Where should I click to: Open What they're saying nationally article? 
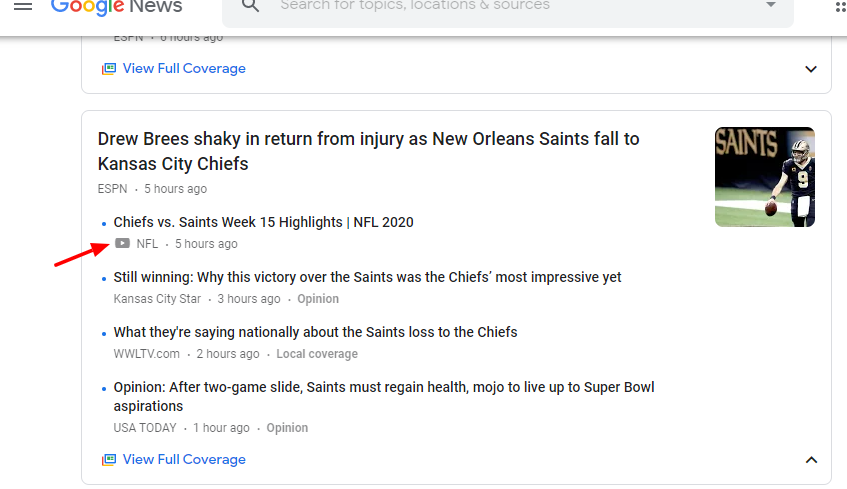[315, 332]
